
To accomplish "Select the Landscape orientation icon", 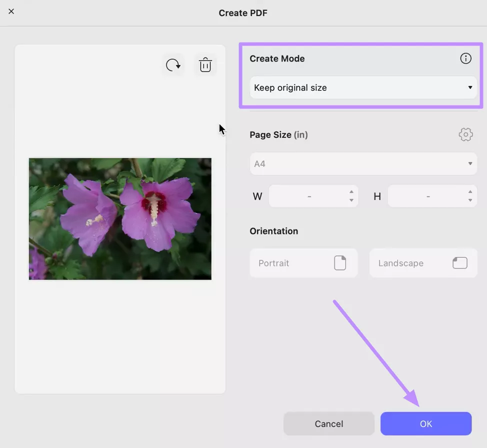I will coord(459,262).
